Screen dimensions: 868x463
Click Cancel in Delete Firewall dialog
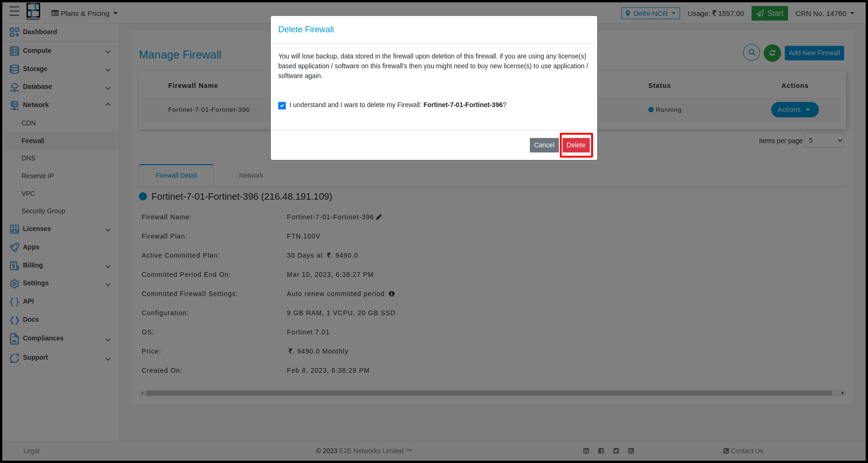coord(544,145)
